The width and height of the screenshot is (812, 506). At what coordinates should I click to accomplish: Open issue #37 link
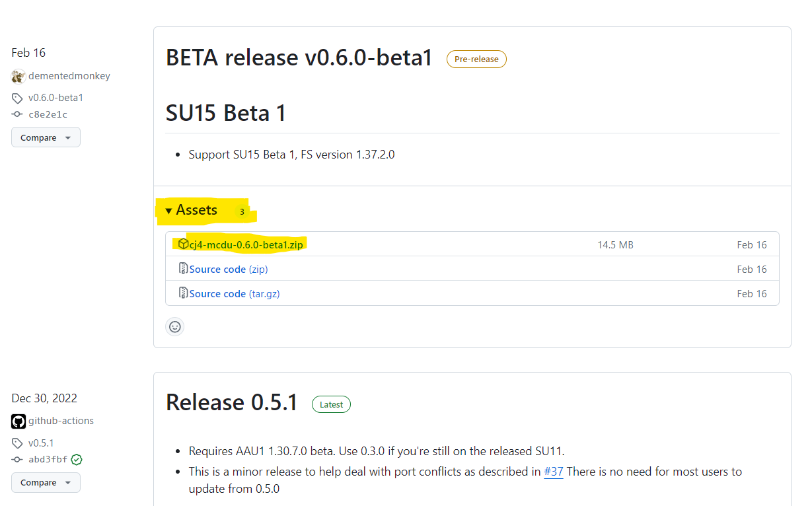(554, 472)
